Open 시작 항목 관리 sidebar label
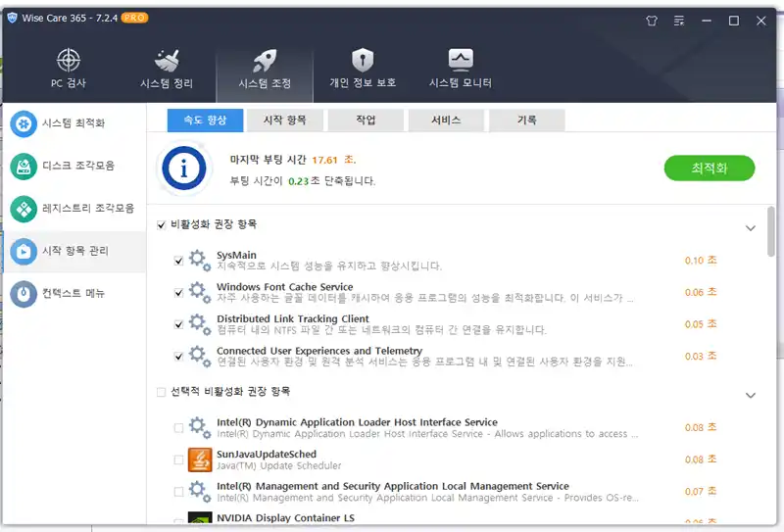 [75, 251]
